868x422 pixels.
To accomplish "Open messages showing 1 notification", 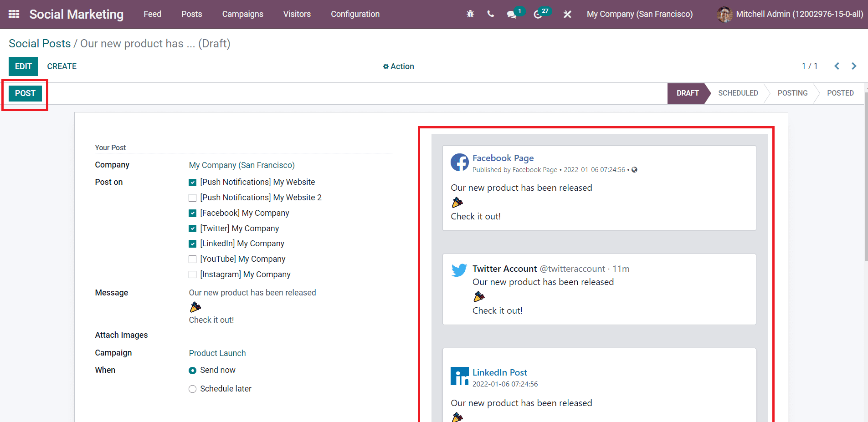I will 511,14.
